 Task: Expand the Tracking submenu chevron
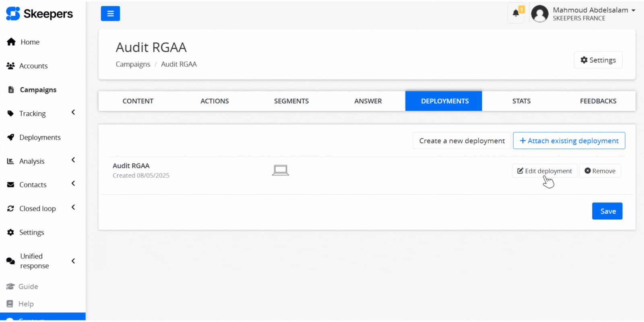(73, 113)
